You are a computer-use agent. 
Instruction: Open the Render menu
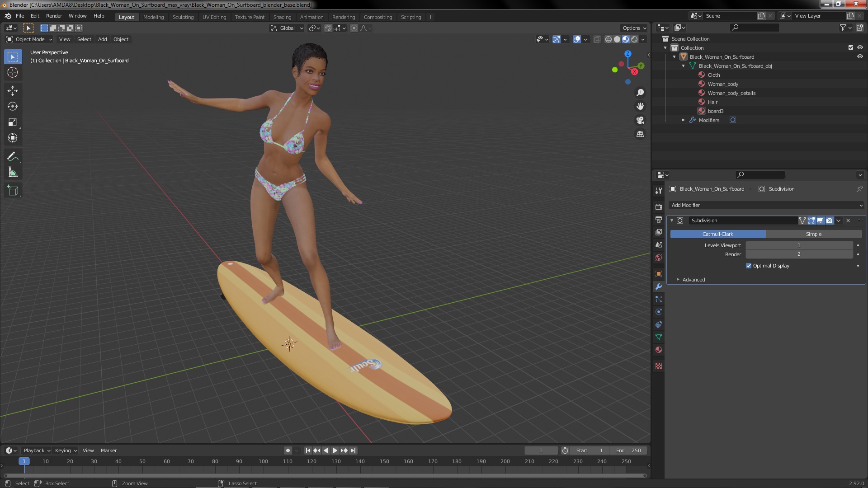54,16
